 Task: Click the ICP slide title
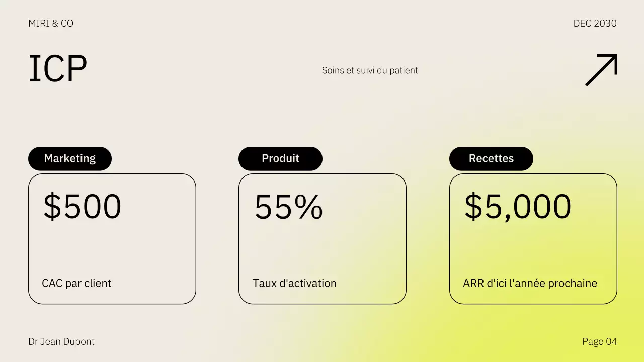pyautogui.click(x=58, y=69)
